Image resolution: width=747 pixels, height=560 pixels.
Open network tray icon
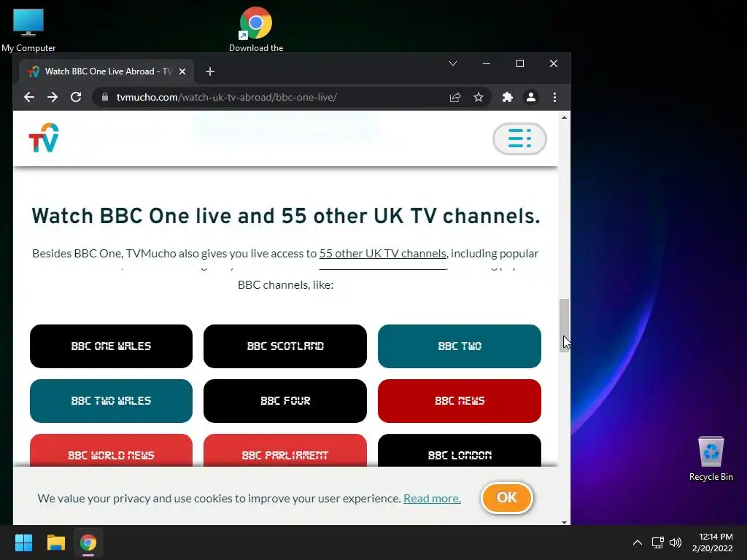(657, 542)
